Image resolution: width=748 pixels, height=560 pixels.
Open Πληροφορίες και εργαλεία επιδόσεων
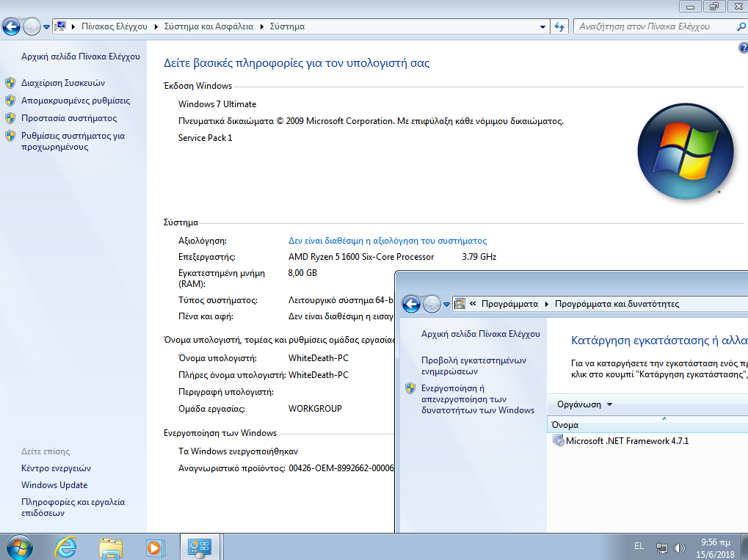tap(73, 508)
